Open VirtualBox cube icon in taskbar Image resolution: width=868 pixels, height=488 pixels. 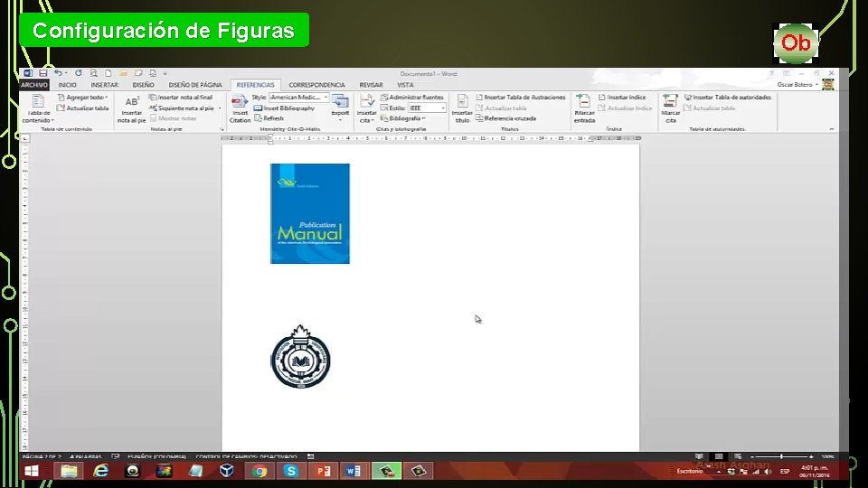[226, 471]
